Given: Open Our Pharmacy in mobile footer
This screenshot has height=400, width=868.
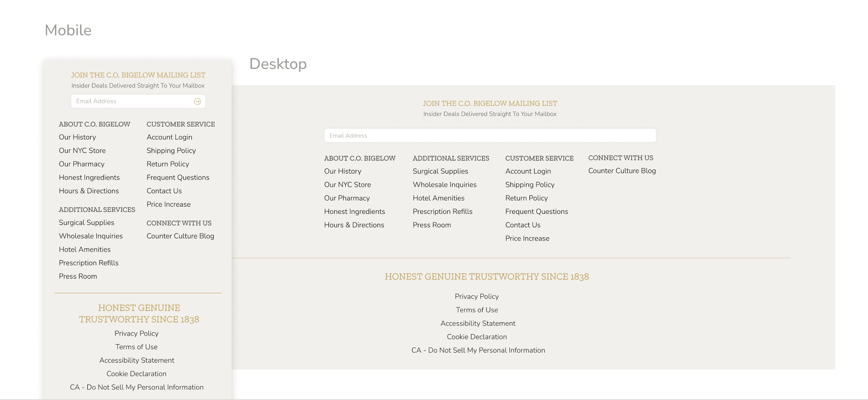Looking at the screenshot, I should 82,164.
